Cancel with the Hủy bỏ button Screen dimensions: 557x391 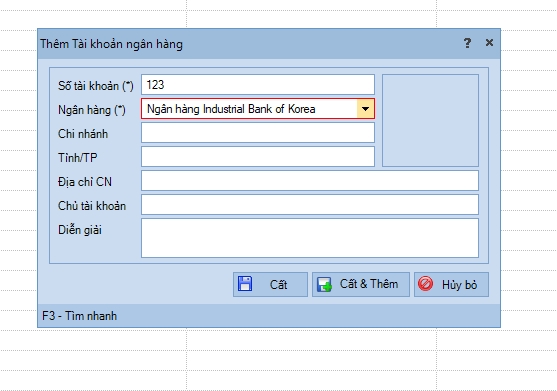[x=451, y=284]
